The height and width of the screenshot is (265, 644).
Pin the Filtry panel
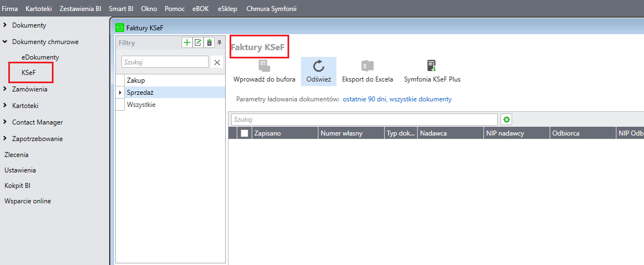[219, 43]
